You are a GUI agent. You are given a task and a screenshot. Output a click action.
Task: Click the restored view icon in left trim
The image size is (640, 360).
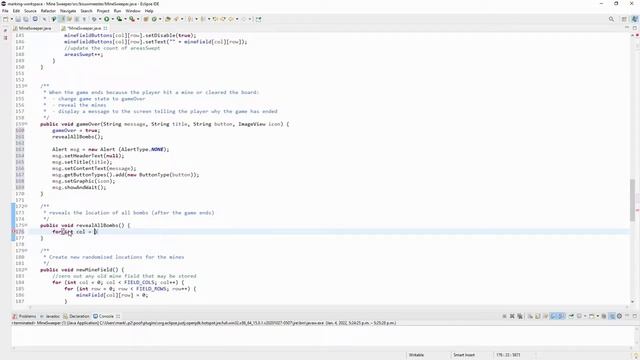(5, 31)
